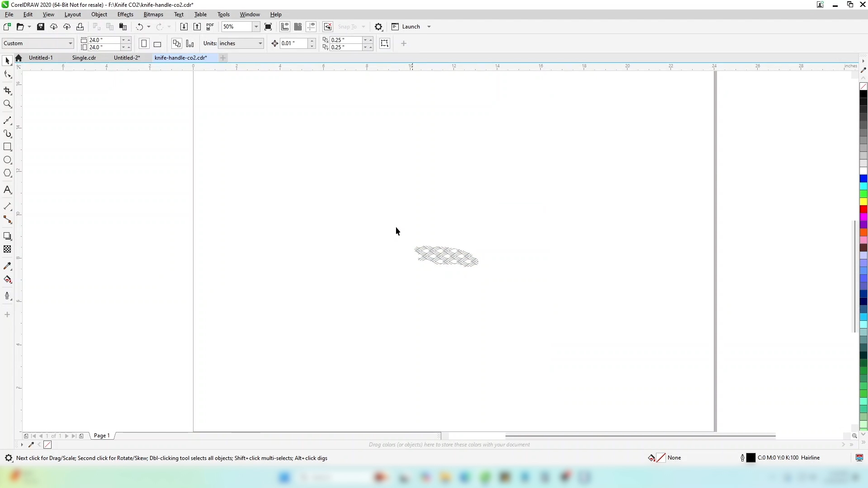Click the Page 1 tab

[102, 436]
